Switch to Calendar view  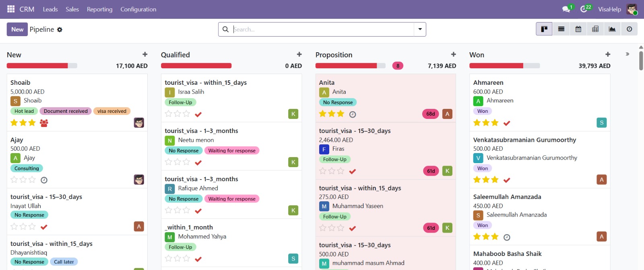(x=578, y=29)
